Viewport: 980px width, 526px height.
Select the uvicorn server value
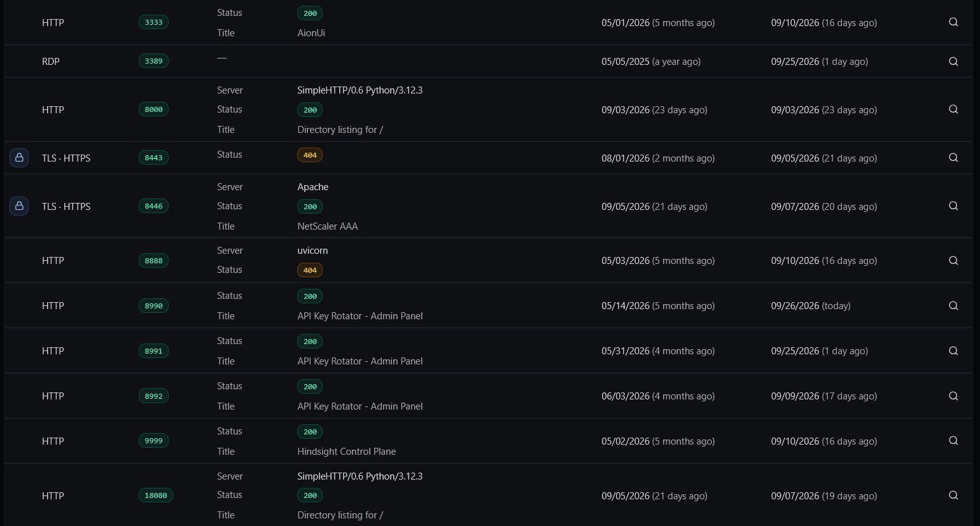(312, 251)
